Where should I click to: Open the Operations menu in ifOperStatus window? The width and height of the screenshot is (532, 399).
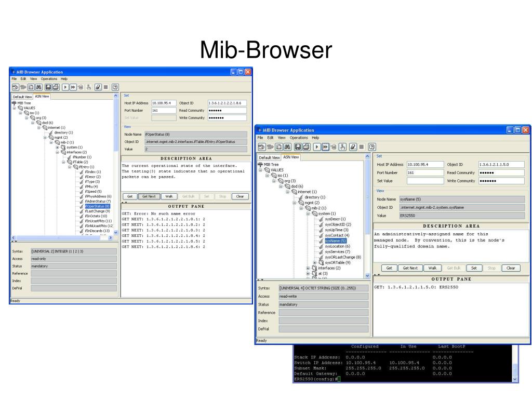coord(49,79)
